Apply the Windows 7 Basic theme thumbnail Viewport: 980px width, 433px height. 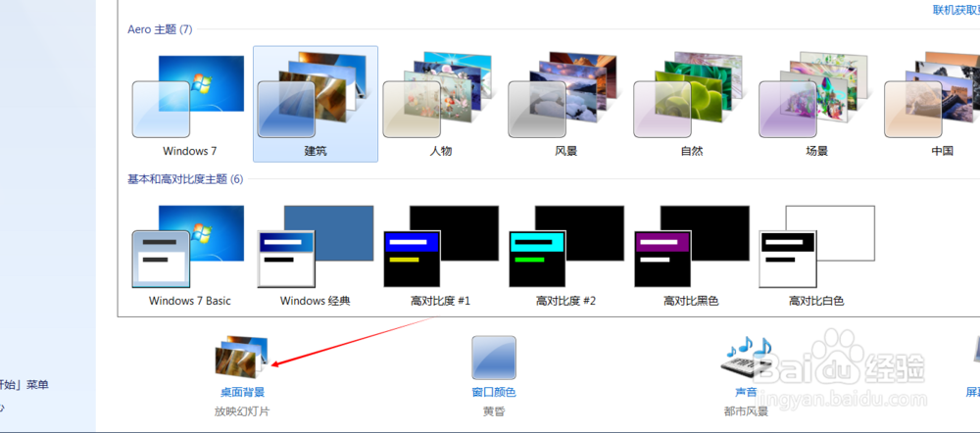pyautogui.click(x=188, y=246)
